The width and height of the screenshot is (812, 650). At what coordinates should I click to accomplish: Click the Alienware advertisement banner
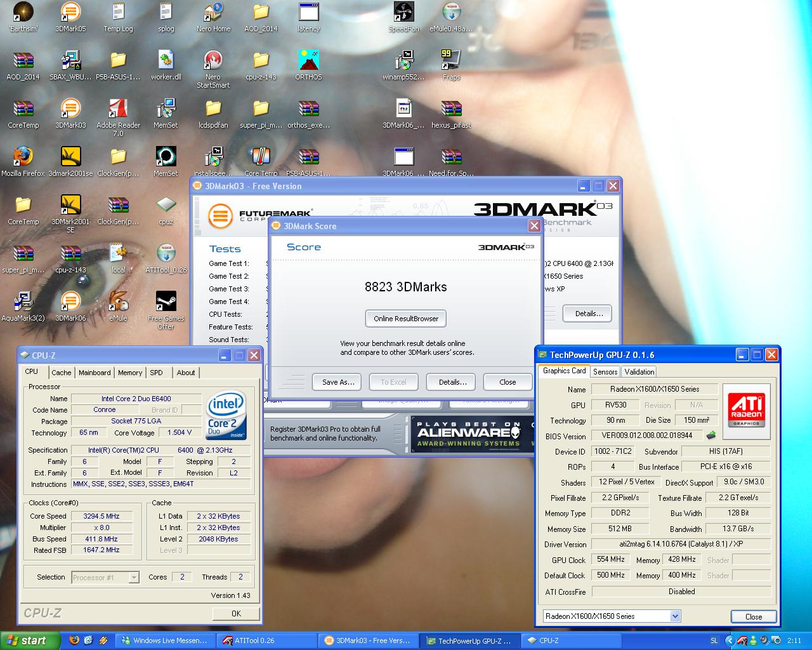472,434
